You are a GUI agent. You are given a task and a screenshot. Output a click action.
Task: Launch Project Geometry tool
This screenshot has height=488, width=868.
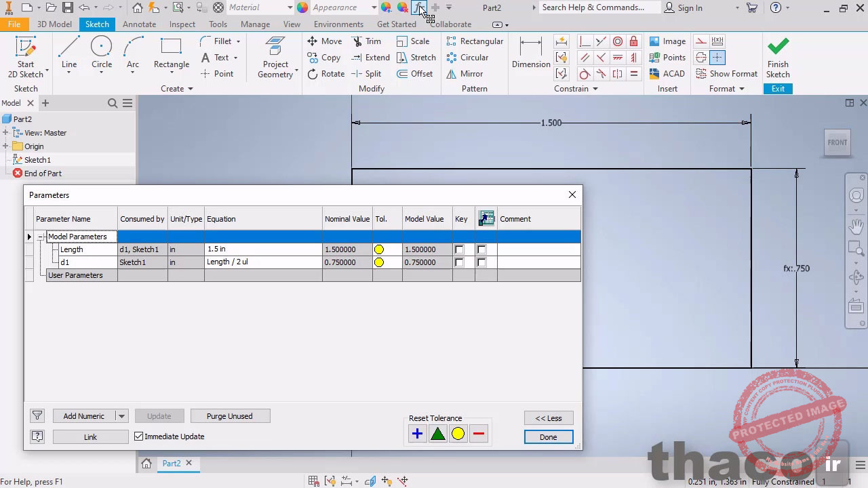(x=275, y=58)
